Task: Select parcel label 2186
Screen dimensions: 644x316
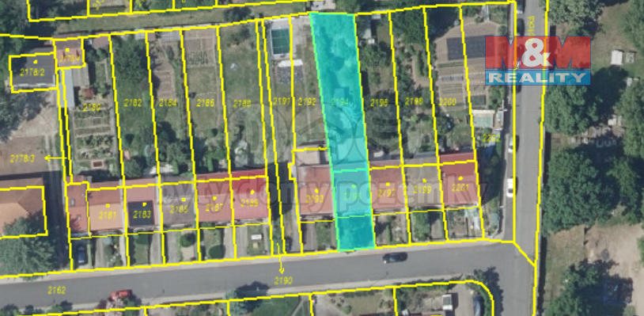Action: (x=206, y=103)
